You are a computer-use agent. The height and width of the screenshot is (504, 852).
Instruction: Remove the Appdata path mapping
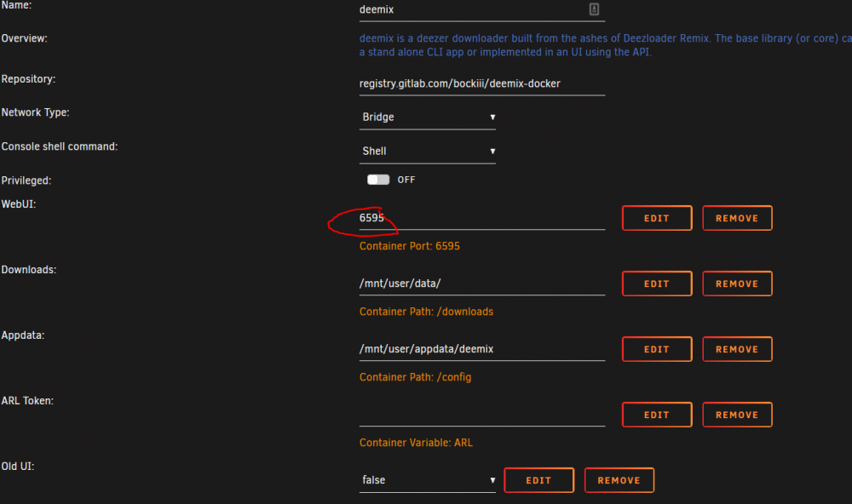click(x=737, y=349)
